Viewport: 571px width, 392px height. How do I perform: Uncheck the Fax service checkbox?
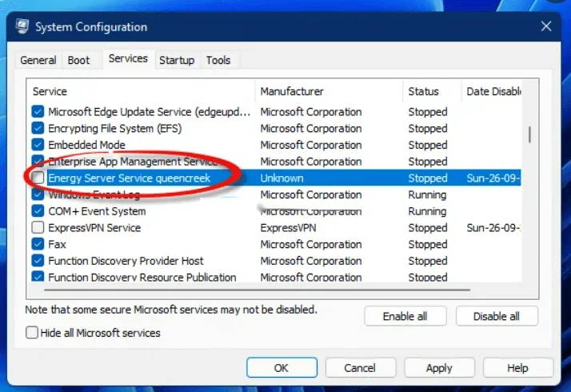click(38, 244)
